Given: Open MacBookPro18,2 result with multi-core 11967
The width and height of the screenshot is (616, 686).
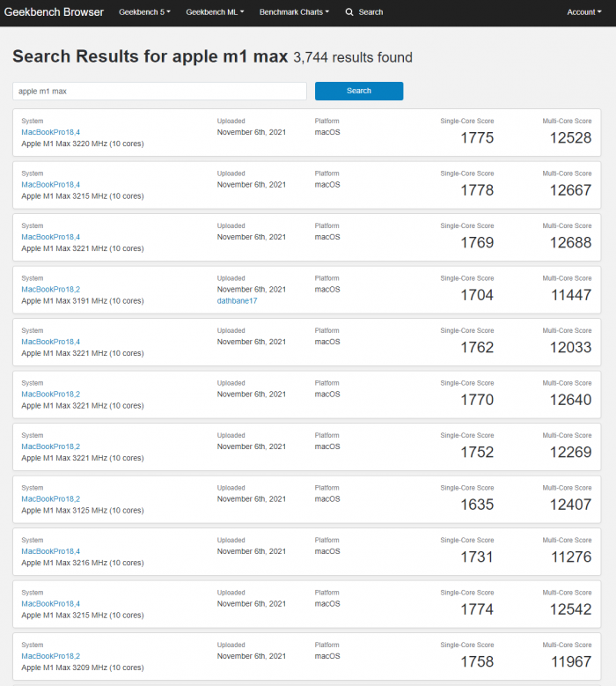Looking at the screenshot, I should click(x=51, y=656).
